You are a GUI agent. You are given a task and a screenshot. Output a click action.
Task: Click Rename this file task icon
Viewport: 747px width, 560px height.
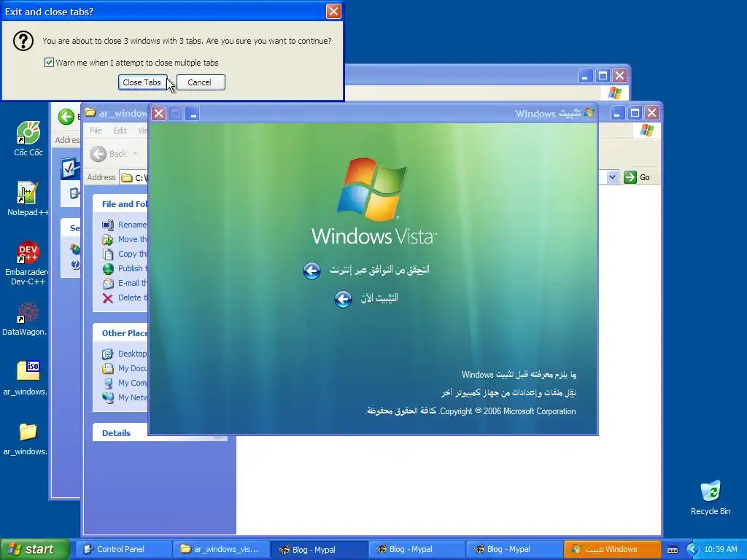pos(108,225)
